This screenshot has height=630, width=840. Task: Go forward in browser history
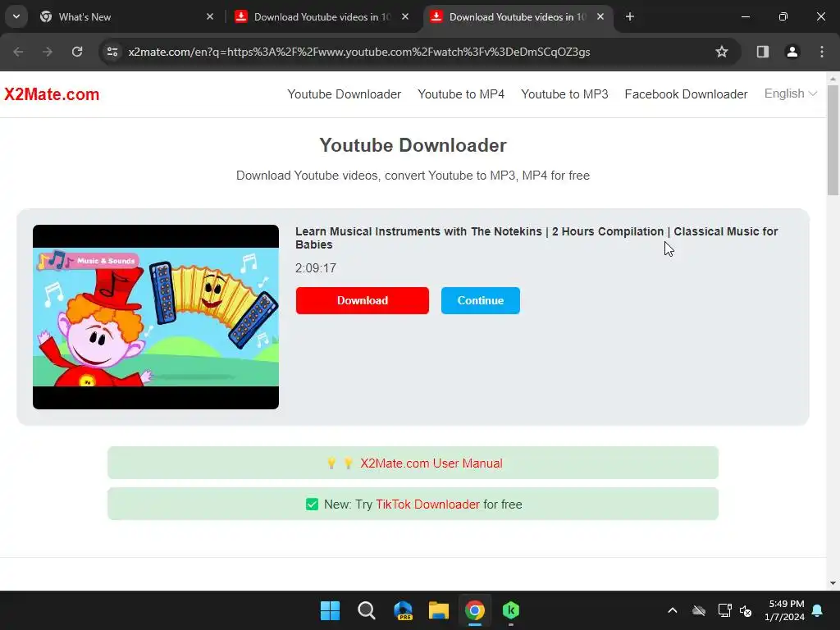48,52
